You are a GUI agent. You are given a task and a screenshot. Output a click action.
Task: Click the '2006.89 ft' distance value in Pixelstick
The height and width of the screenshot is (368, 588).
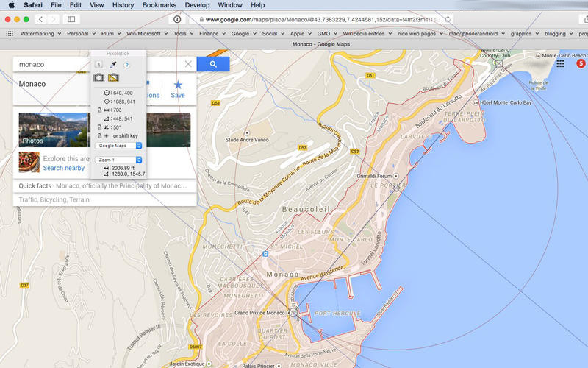click(x=123, y=169)
